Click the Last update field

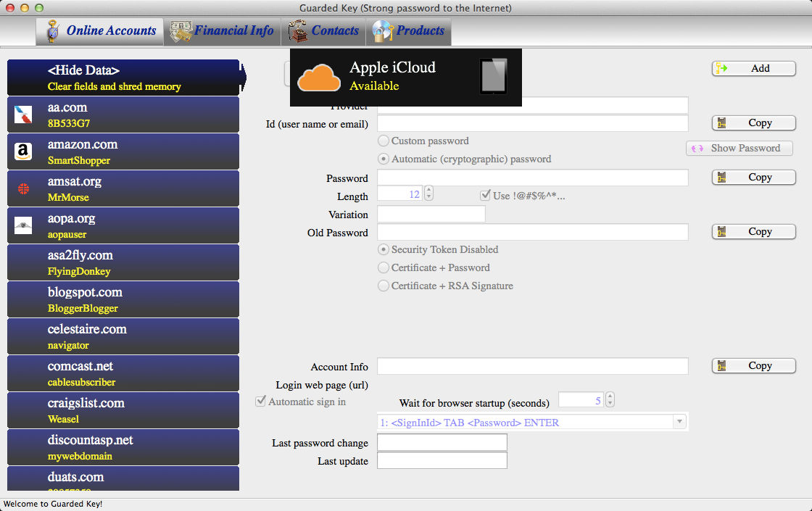click(x=442, y=460)
